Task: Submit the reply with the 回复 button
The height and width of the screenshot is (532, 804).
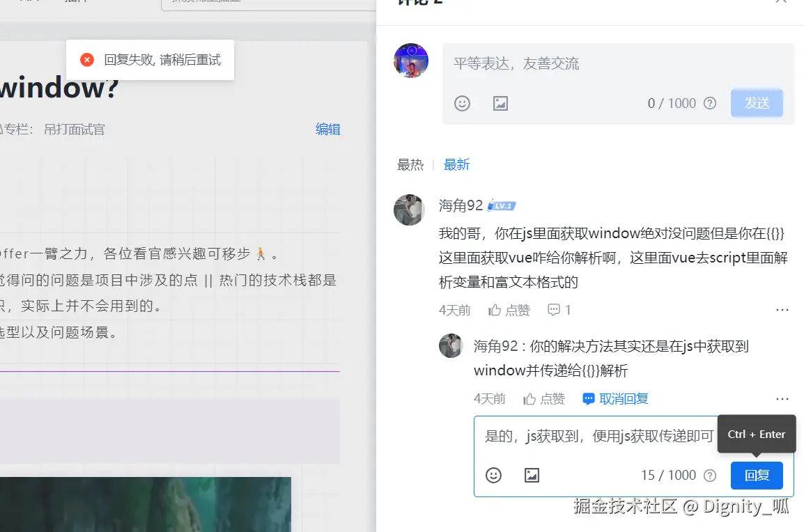Action: 757,475
